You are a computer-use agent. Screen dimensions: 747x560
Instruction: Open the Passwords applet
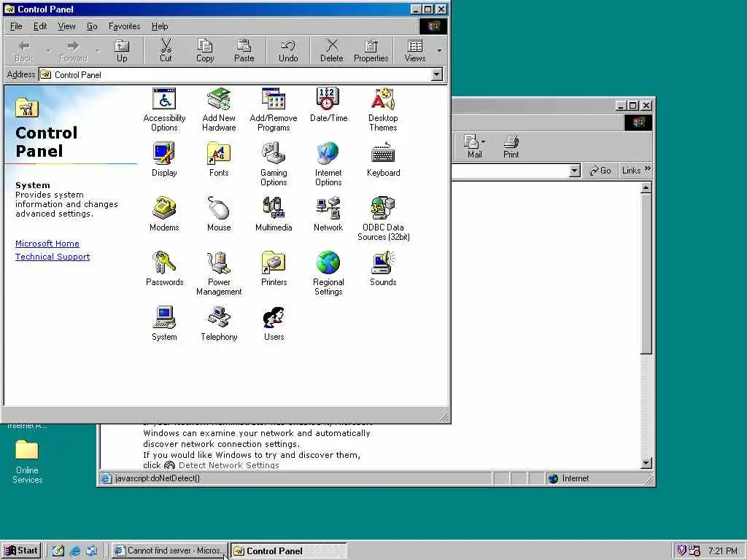164,269
